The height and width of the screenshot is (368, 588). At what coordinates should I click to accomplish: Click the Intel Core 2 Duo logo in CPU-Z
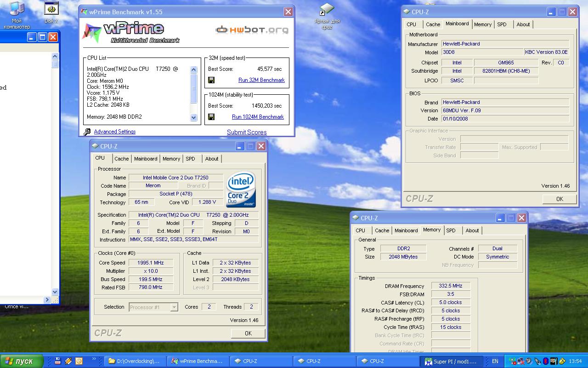[x=241, y=190]
